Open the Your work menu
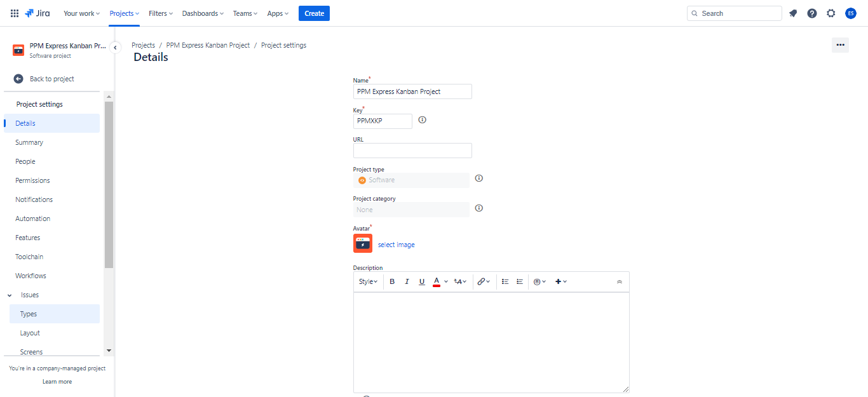Screen dimensions: 868x397 click(81, 13)
